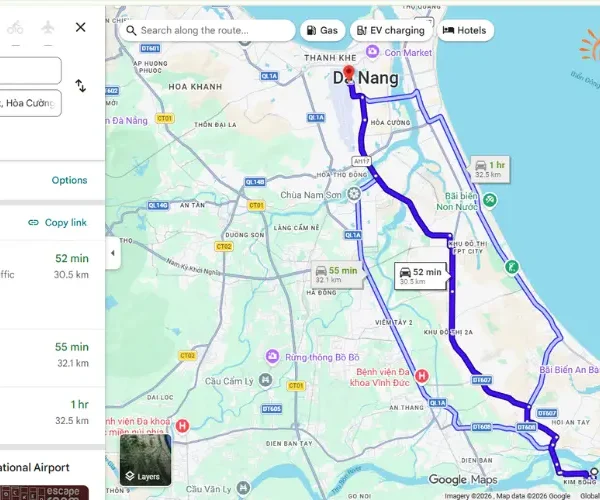Click the HOA KHANH district label
The image size is (600, 500).
click(195, 87)
